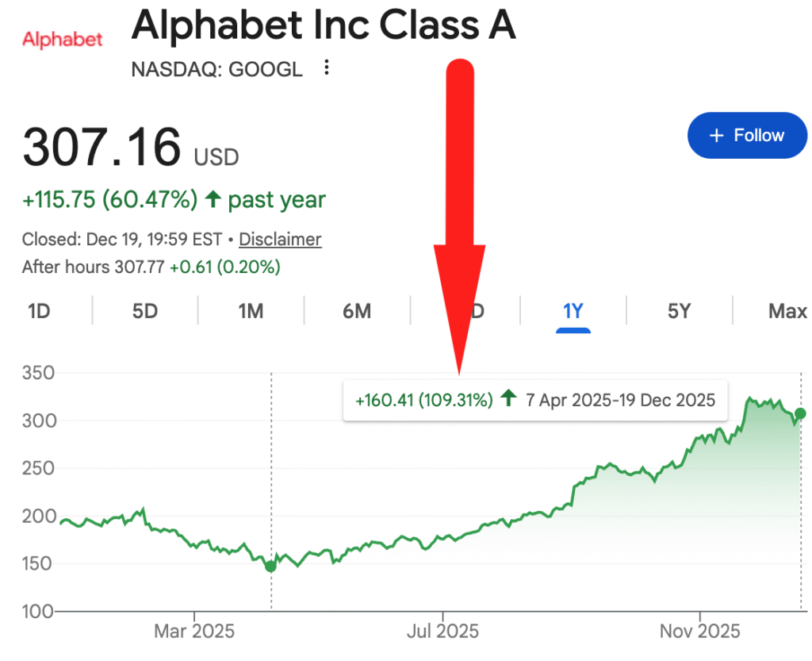Click the NASDAQ: GOOGL ticker text

[x=216, y=69]
